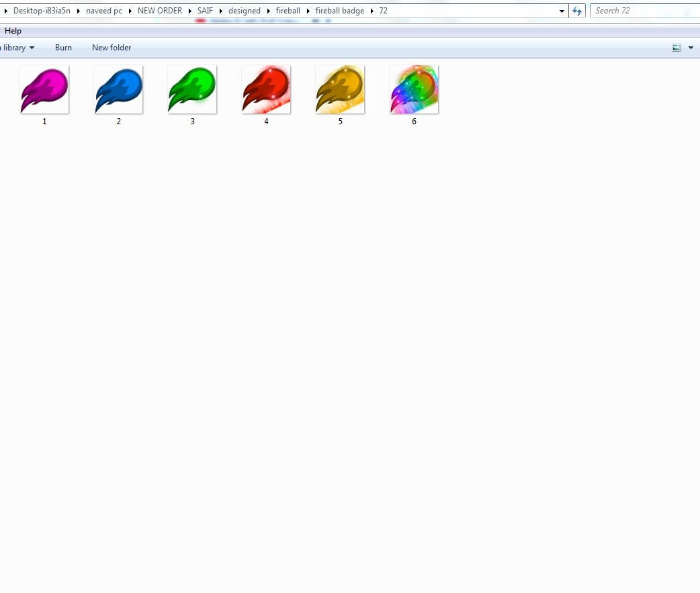Screen dimensions: 700x593
Task: Select the green fireball image 3
Action: 192,89
